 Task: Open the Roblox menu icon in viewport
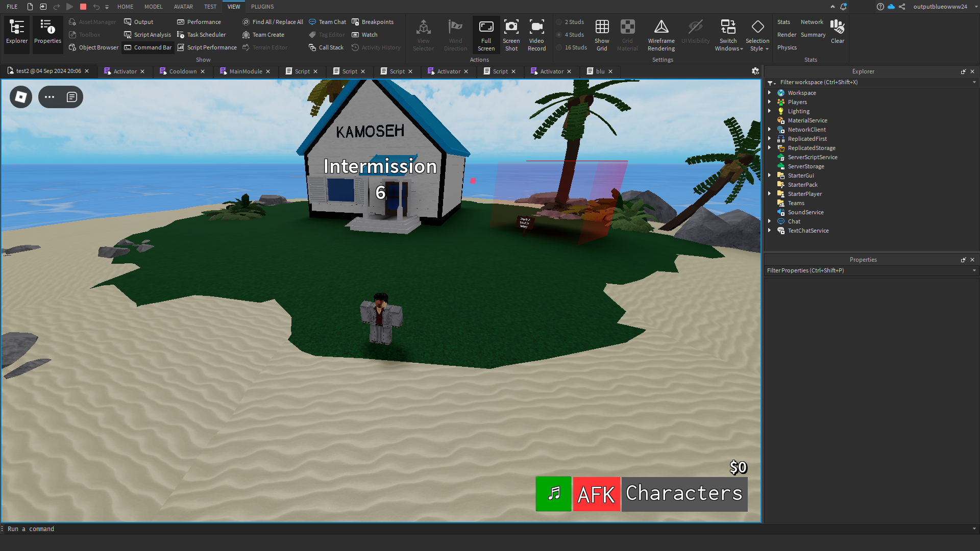(21, 97)
